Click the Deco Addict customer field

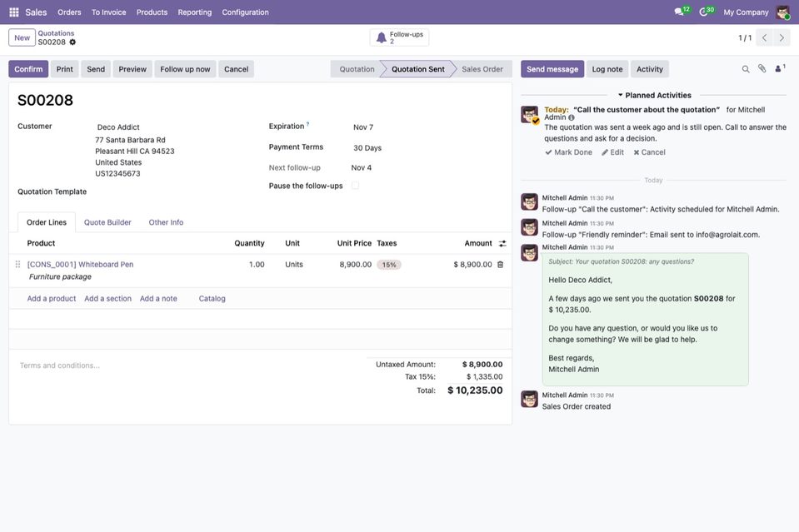point(173,127)
